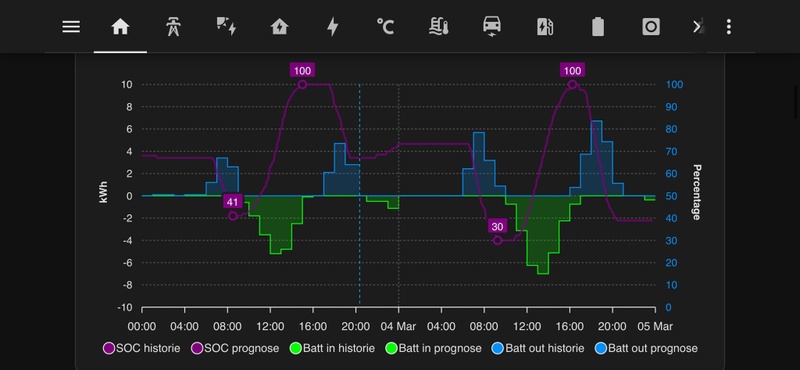
Task: Open the EV charging station tab
Action: 545,27
